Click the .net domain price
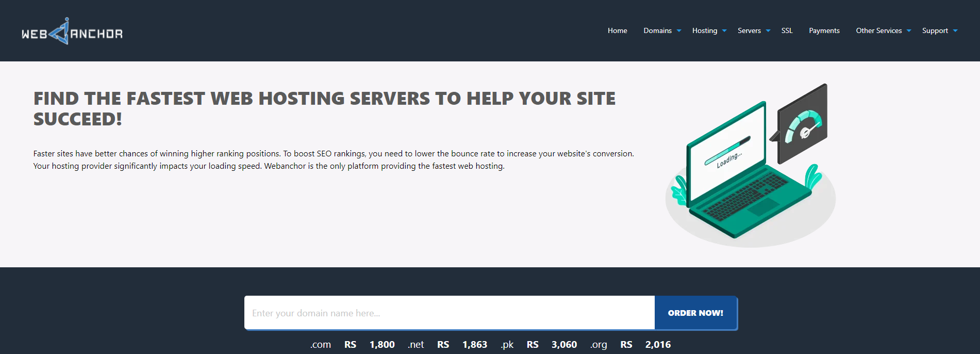The image size is (980, 354). pos(474,345)
